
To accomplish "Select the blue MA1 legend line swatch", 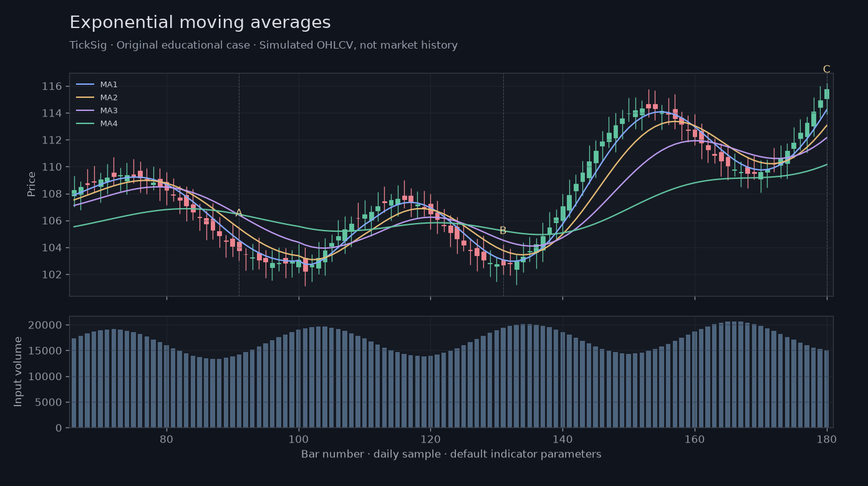I will 85,85.
